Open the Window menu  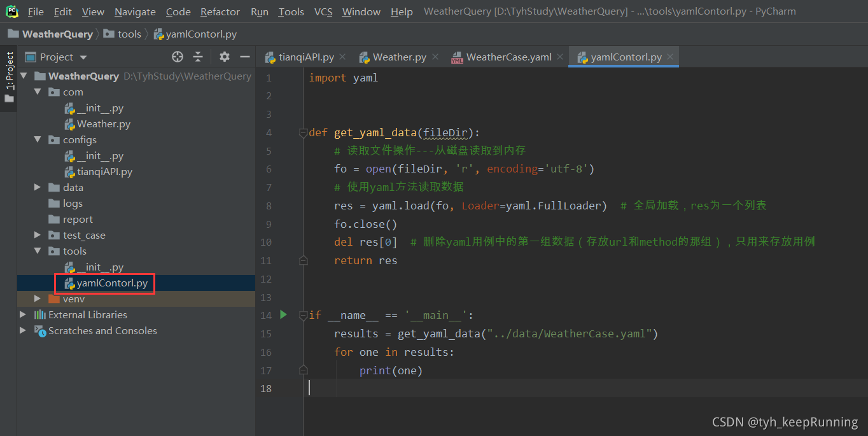(x=361, y=11)
